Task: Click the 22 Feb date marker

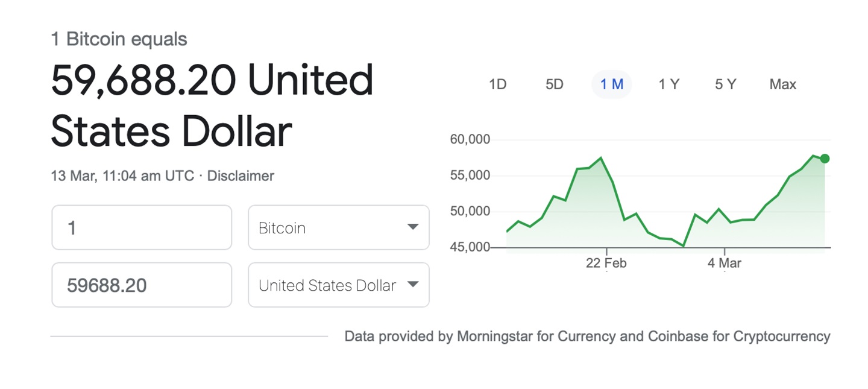Action: tap(606, 264)
